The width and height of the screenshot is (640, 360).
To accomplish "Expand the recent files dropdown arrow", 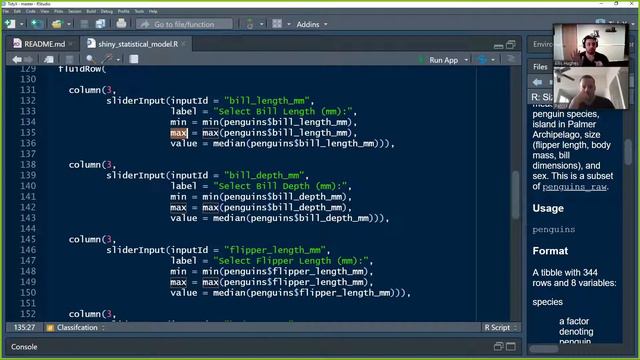I will [68, 24].
